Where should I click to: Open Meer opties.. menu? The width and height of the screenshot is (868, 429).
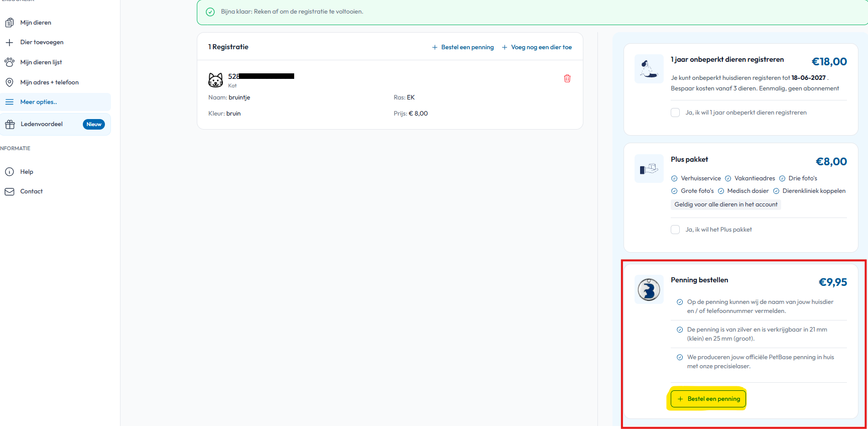pyautogui.click(x=55, y=102)
